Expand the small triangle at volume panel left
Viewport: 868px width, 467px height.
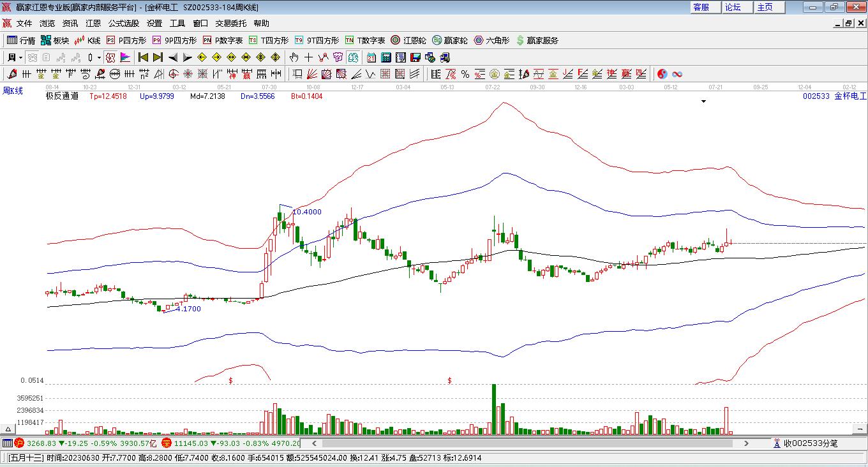(x=8, y=429)
